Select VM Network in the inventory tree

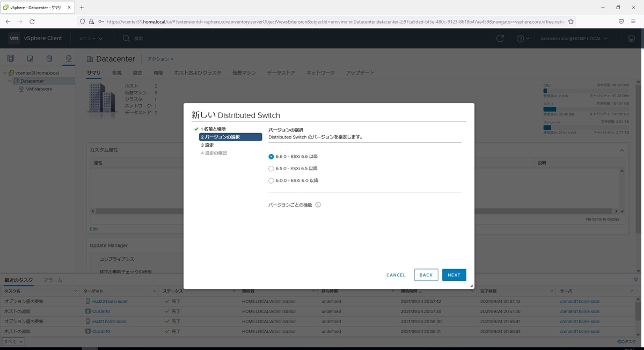click(39, 89)
